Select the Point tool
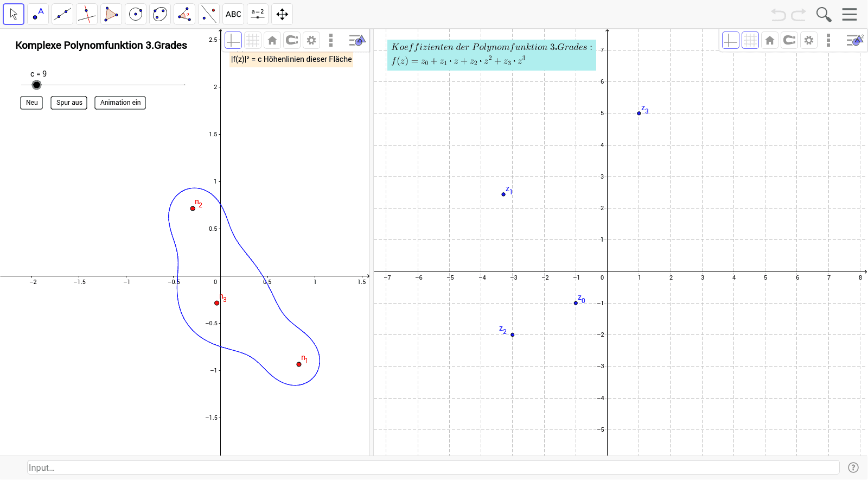Screen dimensions: 868x480 click(38, 14)
